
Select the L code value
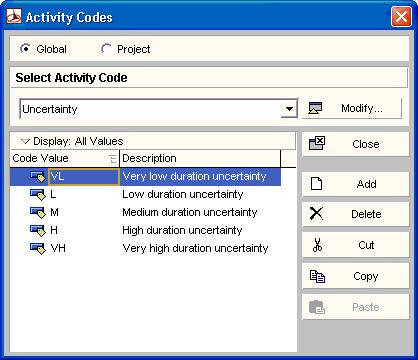pyautogui.click(x=53, y=194)
